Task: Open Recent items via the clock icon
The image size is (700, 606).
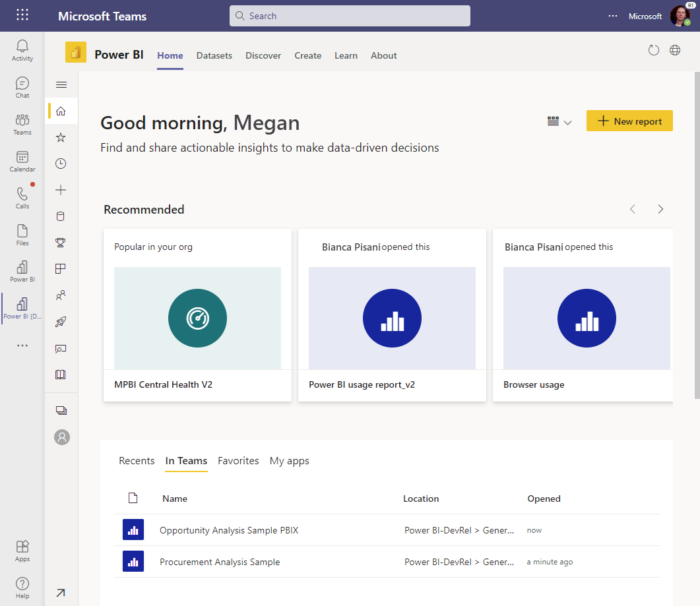Action: [61, 163]
